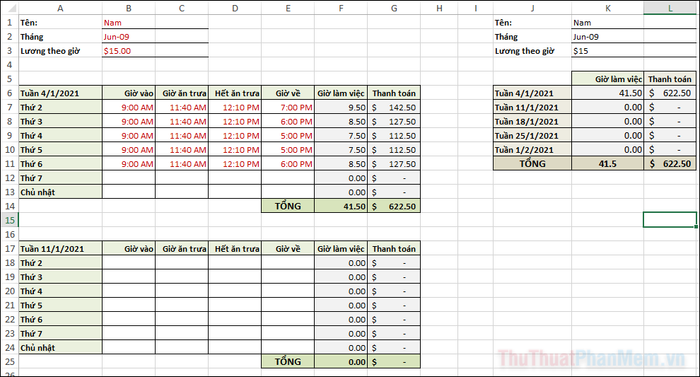Image resolution: width=700 pixels, height=377 pixels.
Task: Click the 'Giờ ăn trưa' header in row 6
Action: pos(182,93)
